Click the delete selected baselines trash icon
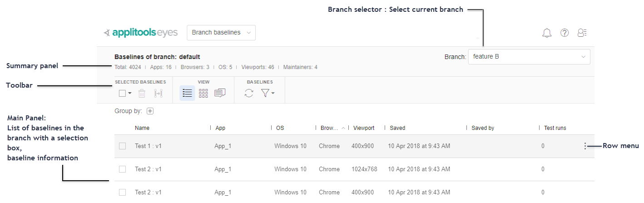Image resolution: width=644 pixels, height=203 pixels. (x=142, y=94)
